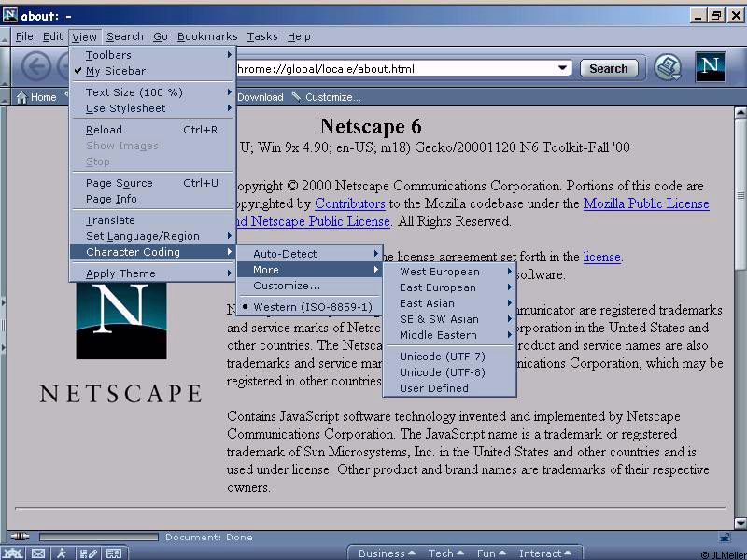The image size is (747, 560).
Task: Open the Bookmarks menu
Action: (207, 36)
